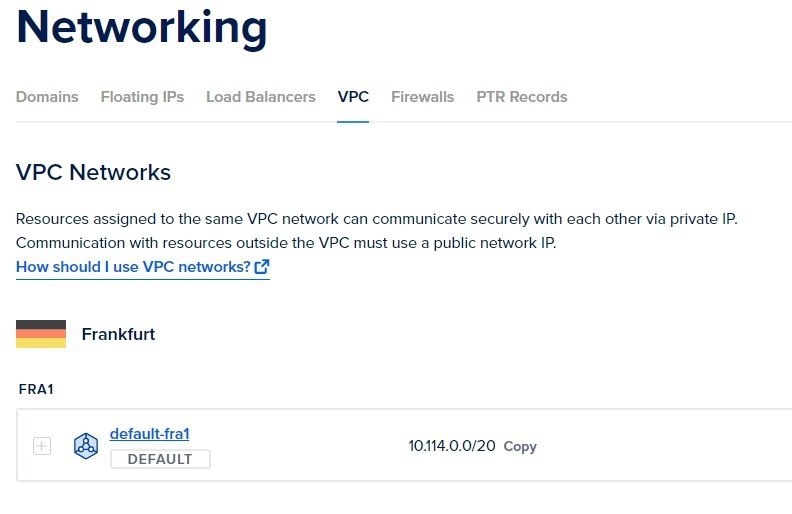Click the Frankfurt region label
The height and width of the screenshot is (514, 792).
click(x=118, y=334)
